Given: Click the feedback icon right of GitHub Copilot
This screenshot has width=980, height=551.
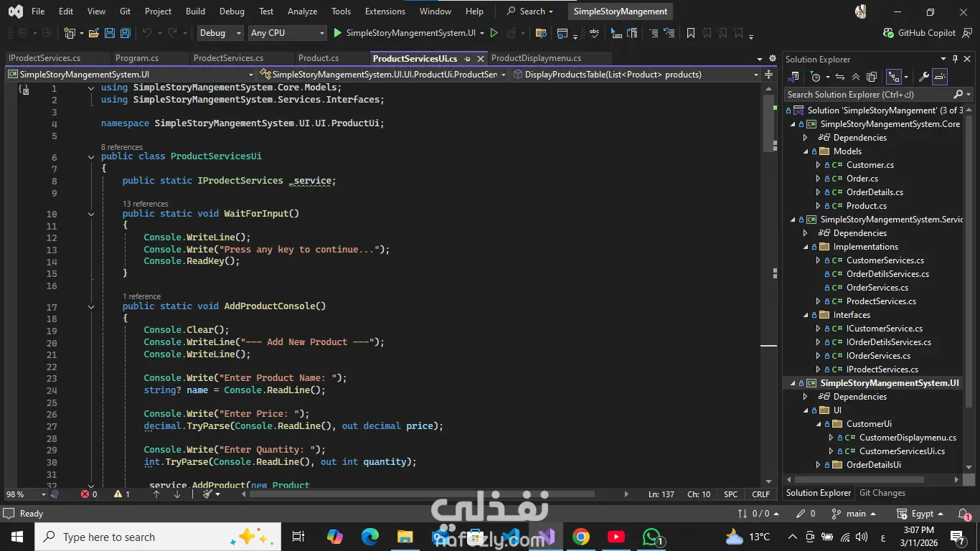Looking at the screenshot, I should pos(969,33).
